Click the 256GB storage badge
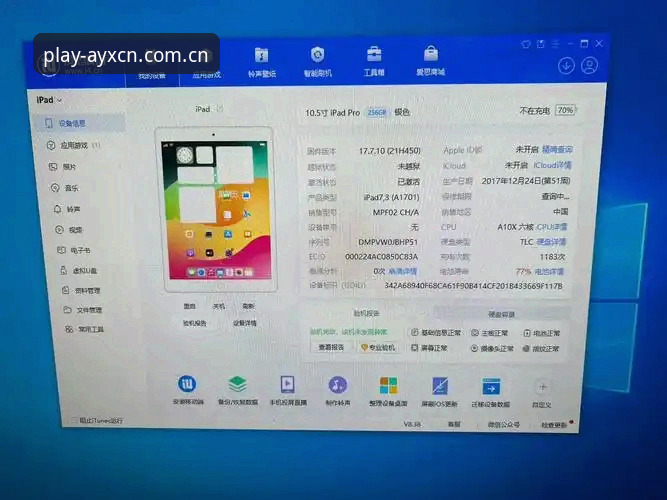 tap(376, 112)
